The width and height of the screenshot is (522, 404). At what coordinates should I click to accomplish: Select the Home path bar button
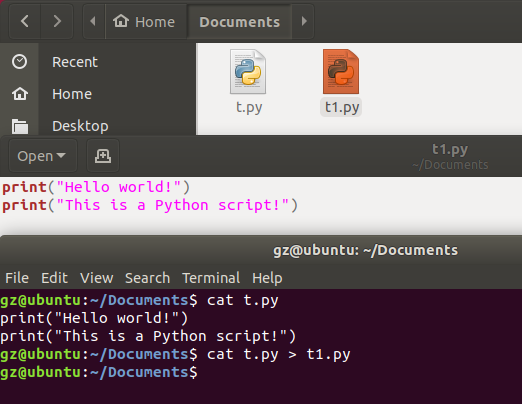click(145, 22)
